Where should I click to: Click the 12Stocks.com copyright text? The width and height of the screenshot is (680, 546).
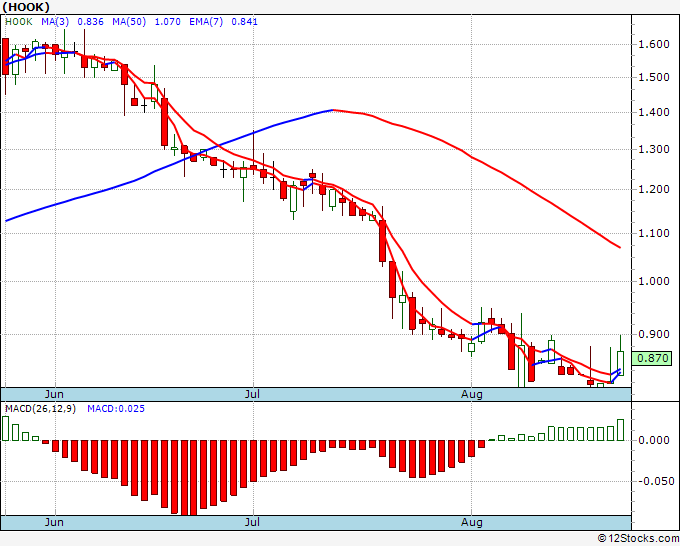(x=638, y=539)
